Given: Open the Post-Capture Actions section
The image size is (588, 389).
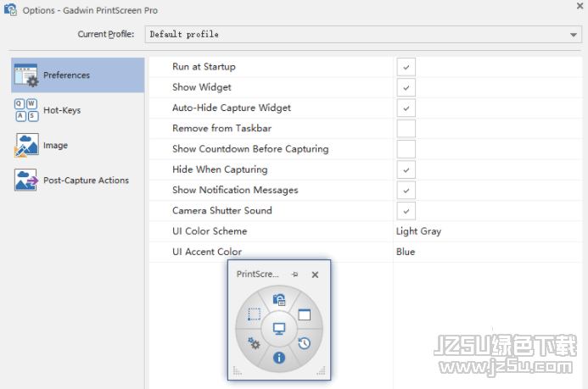Looking at the screenshot, I should point(77,180).
